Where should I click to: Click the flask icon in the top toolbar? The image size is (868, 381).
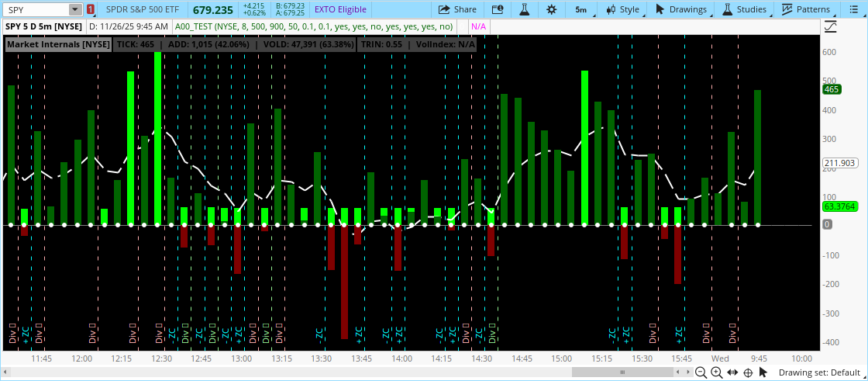click(x=524, y=9)
